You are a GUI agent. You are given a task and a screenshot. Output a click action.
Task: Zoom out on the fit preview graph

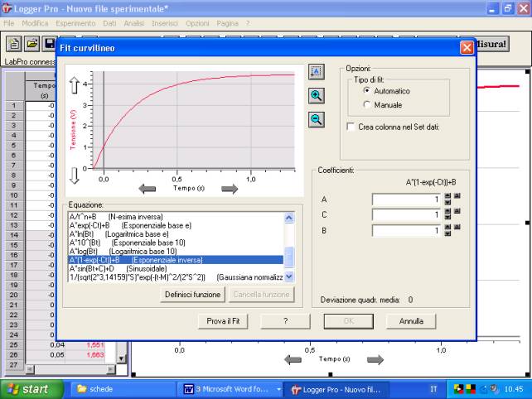coord(316,119)
